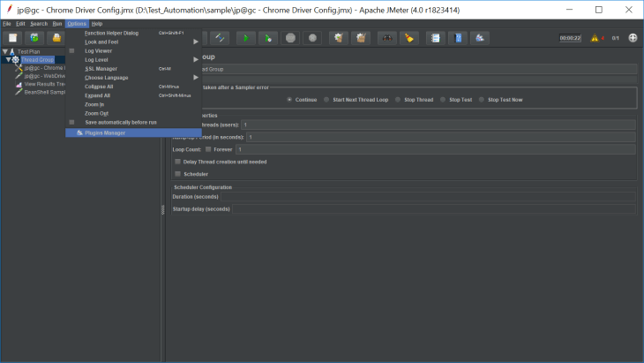Select the Stop Thread radio button
The width and height of the screenshot is (644, 363).
(x=398, y=100)
